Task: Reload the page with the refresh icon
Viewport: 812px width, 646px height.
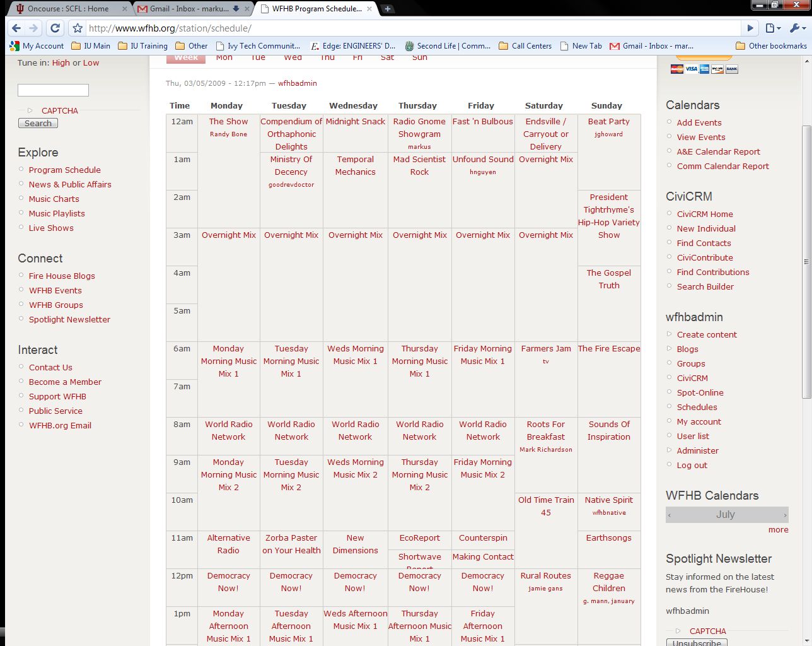Action: pyautogui.click(x=55, y=28)
